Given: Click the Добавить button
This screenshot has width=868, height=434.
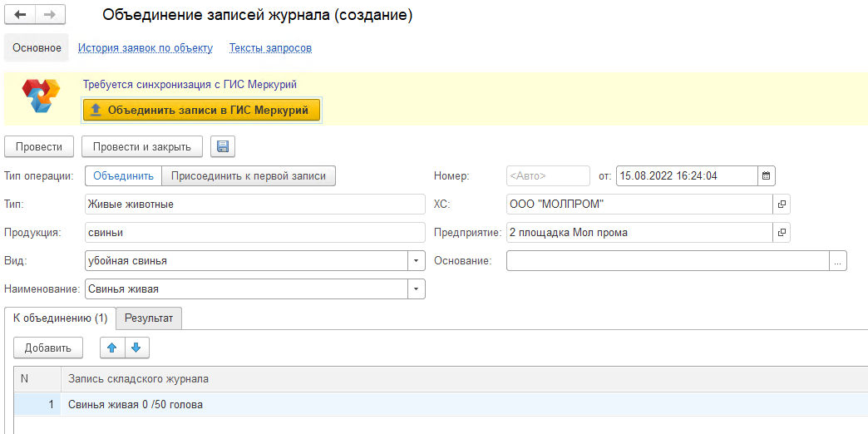Looking at the screenshot, I should (x=48, y=348).
